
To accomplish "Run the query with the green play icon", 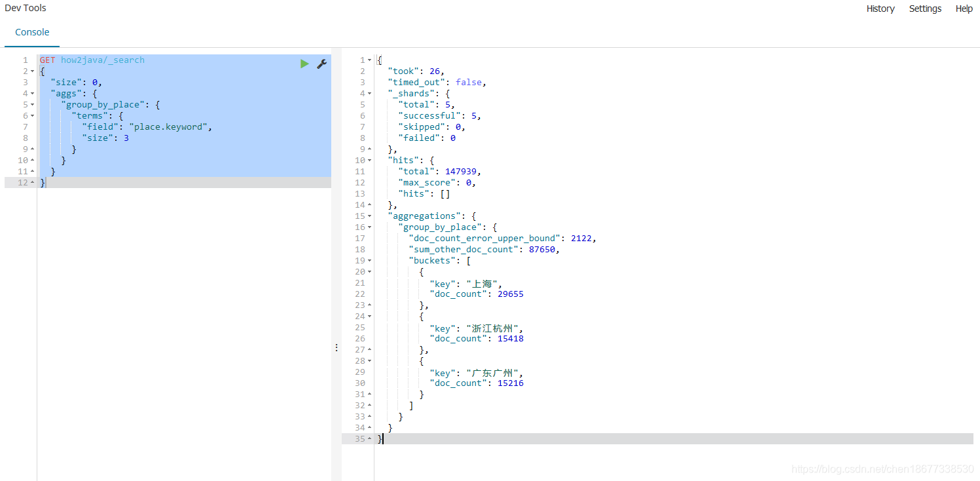I will pos(304,64).
